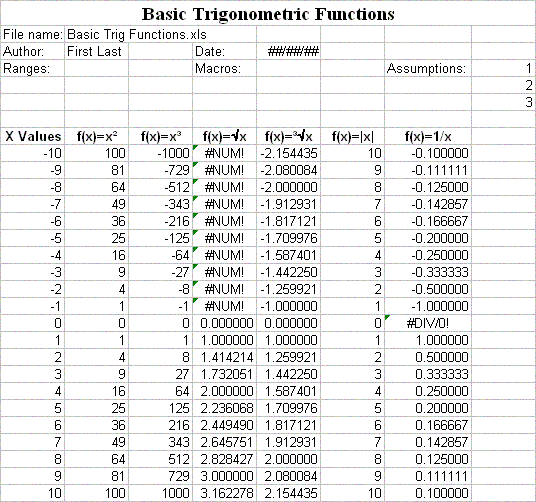
Task: Click the cell containing -1000
Action: (161, 153)
